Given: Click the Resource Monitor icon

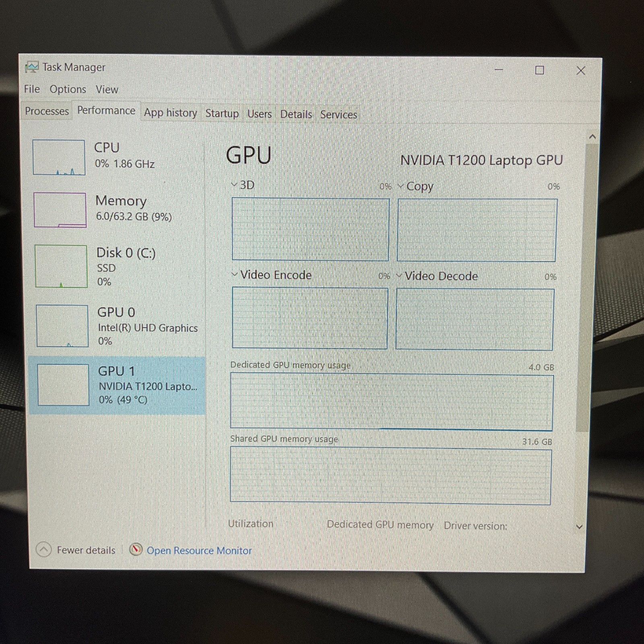Looking at the screenshot, I should 136,549.
